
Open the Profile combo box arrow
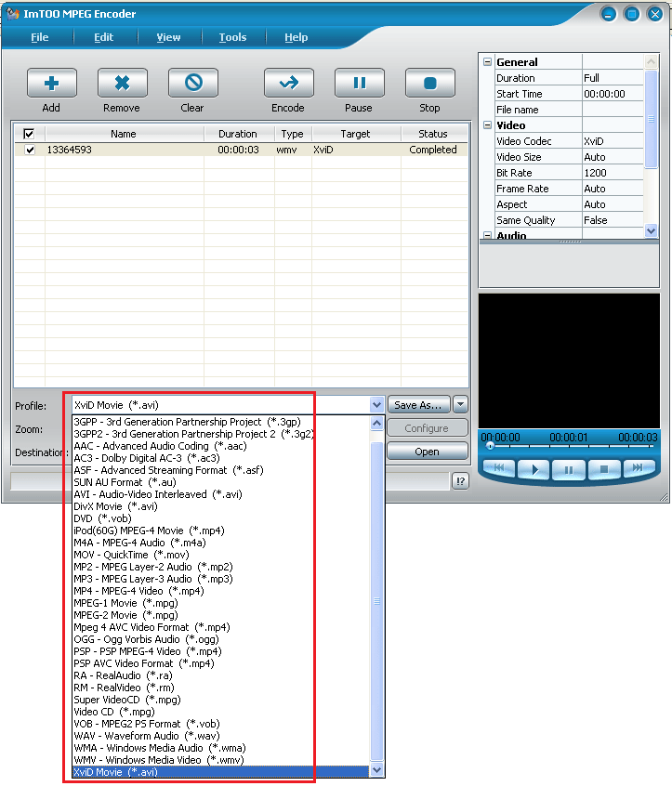pos(376,404)
